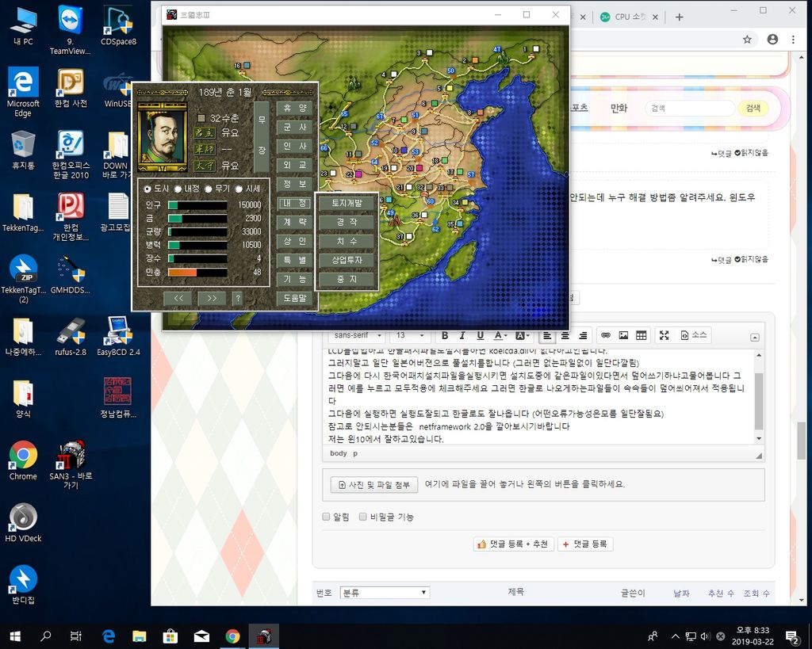
Task: Open the sans-serif font family dropdown
Action: tap(358, 335)
